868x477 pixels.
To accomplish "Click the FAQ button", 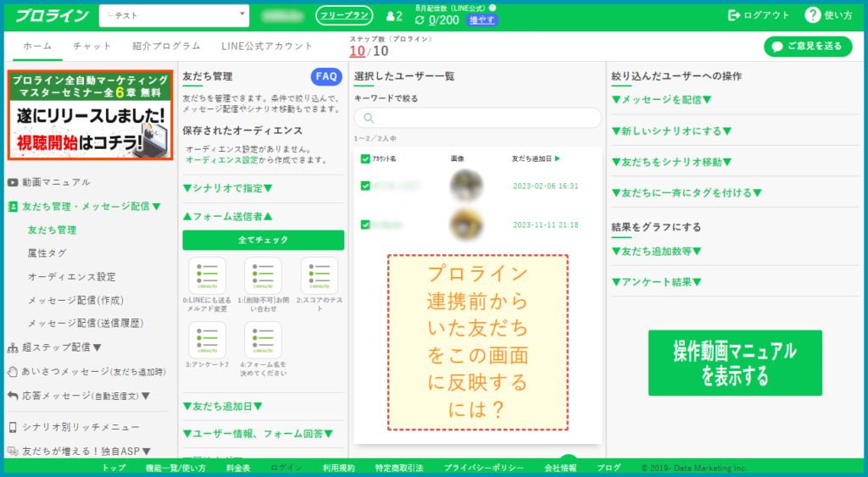I will tap(326, 77).
